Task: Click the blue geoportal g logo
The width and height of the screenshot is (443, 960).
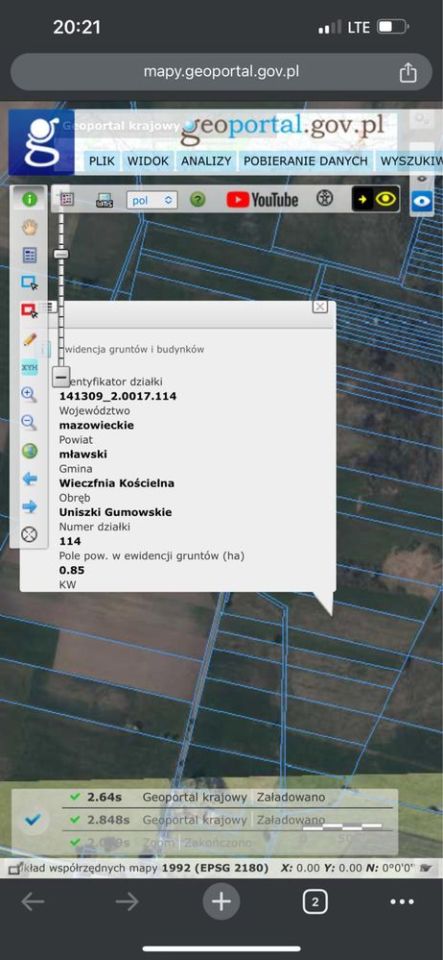Action: pyautogui.click(x=41, y=142)
